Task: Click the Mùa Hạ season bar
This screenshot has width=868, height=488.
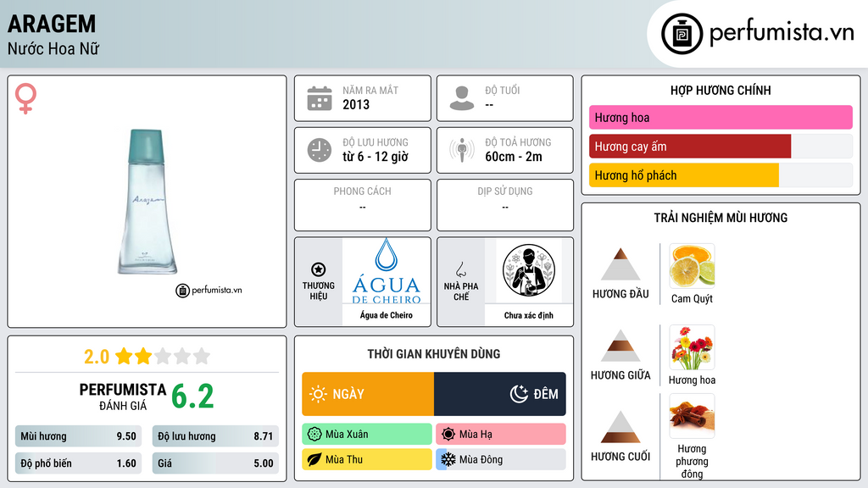Action: (x=501, y=435)
